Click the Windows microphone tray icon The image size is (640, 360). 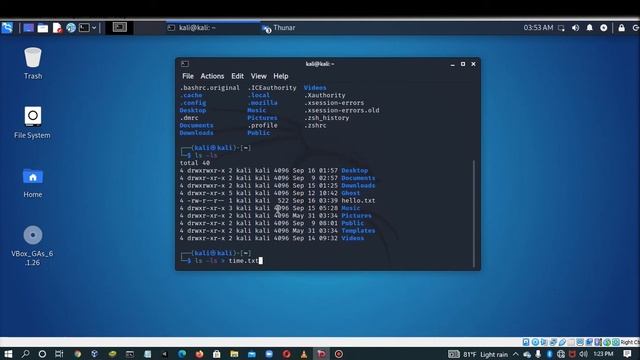click(538, 354)
